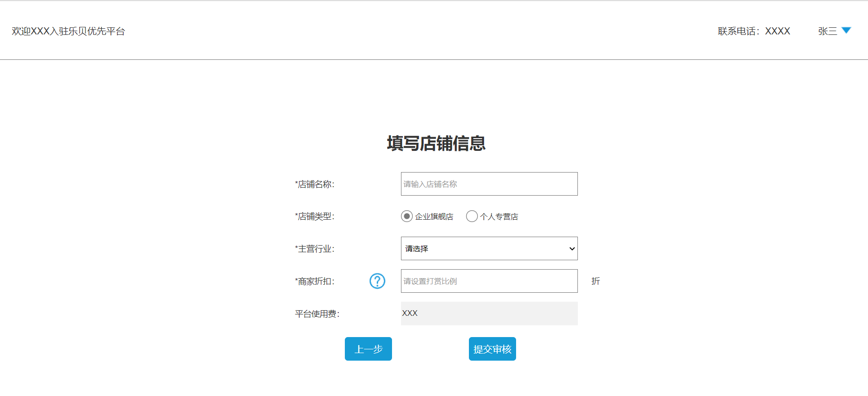Open the 主营行业 请选择 dropdown
The image size is (868, 396).
489,248
